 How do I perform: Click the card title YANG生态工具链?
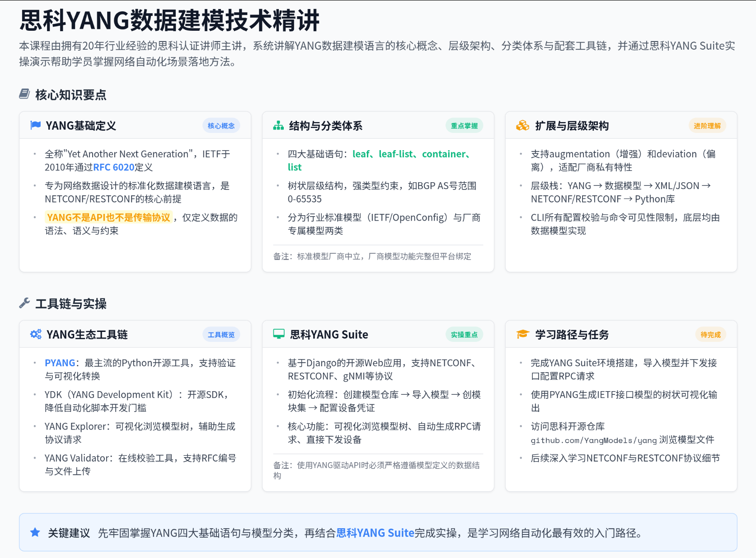click(x=87, y=335)
